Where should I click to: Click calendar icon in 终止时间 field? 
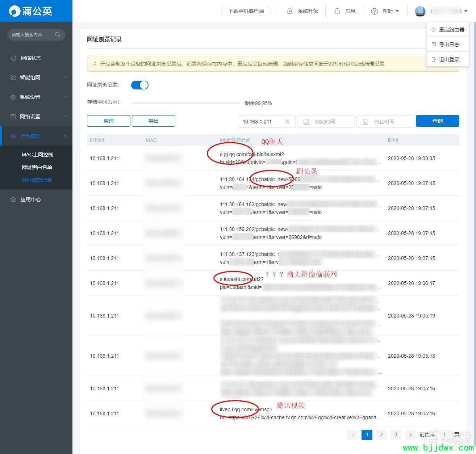tap(366, 122)
